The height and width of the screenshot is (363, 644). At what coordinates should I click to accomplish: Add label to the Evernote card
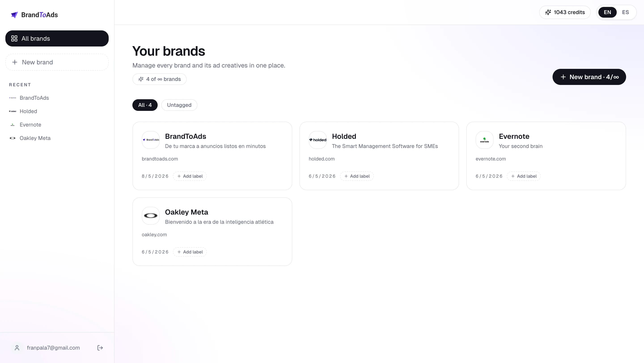(x=523, y=176)
